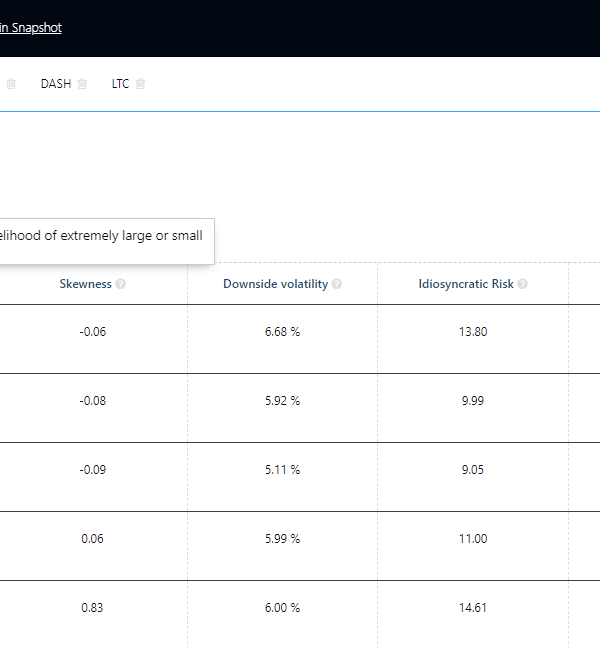This screenshot has width=600, height=647.
Task: Click the 6.68 % downside volatility cell
Action: tap(282, 332)
